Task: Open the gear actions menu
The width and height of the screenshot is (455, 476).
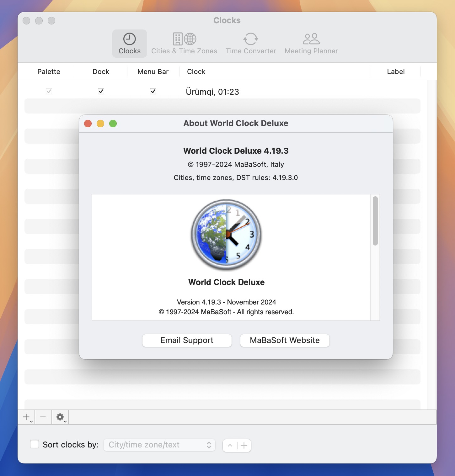Action: tap(60, 417)
